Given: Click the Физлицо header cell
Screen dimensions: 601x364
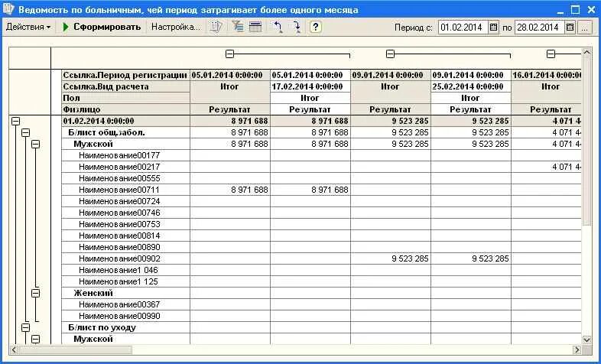Looking at the screenshot, I should click(125, 109).
